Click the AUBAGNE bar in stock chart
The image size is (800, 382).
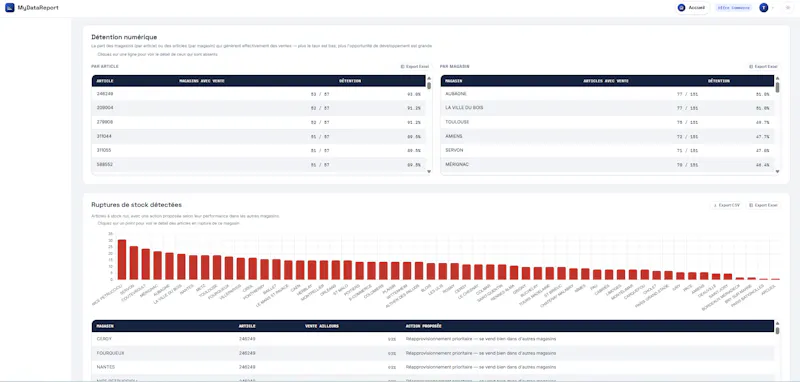tap(169, 266)
